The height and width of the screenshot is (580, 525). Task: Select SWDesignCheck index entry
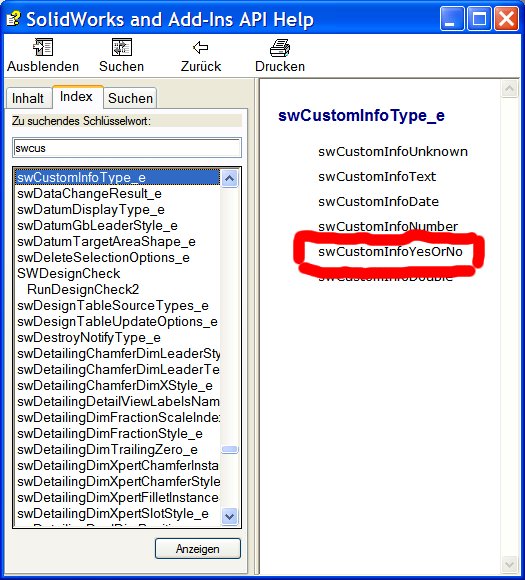[69, 273]
